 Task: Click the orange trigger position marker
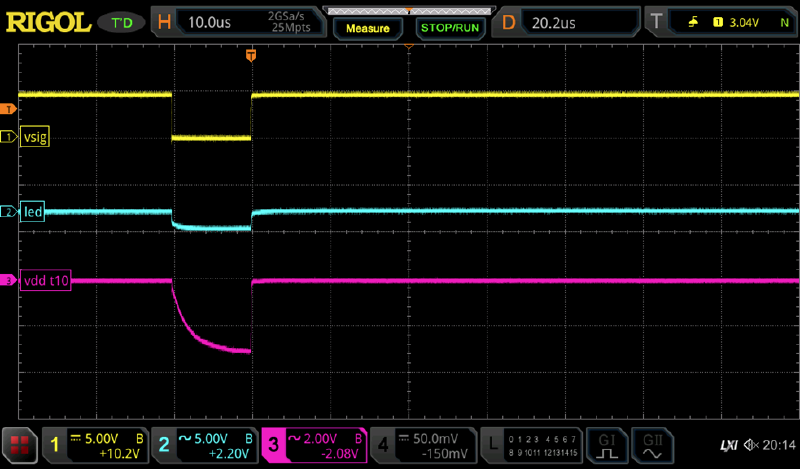[x=251, y=56]
